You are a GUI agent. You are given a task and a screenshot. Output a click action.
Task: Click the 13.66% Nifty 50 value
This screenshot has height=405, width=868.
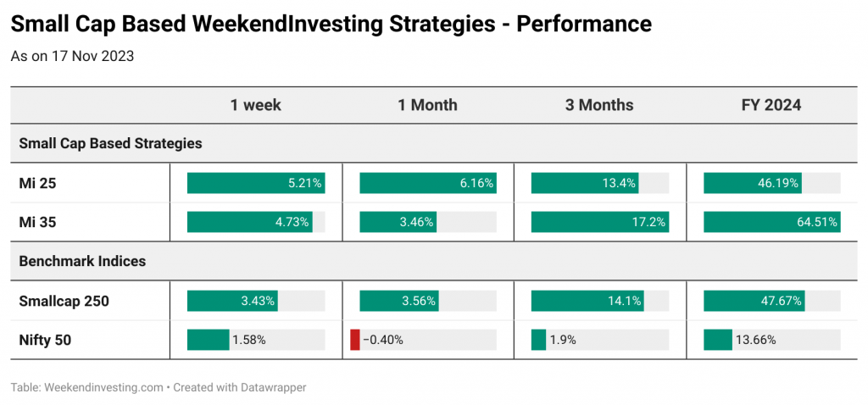[x=755, y=341]
